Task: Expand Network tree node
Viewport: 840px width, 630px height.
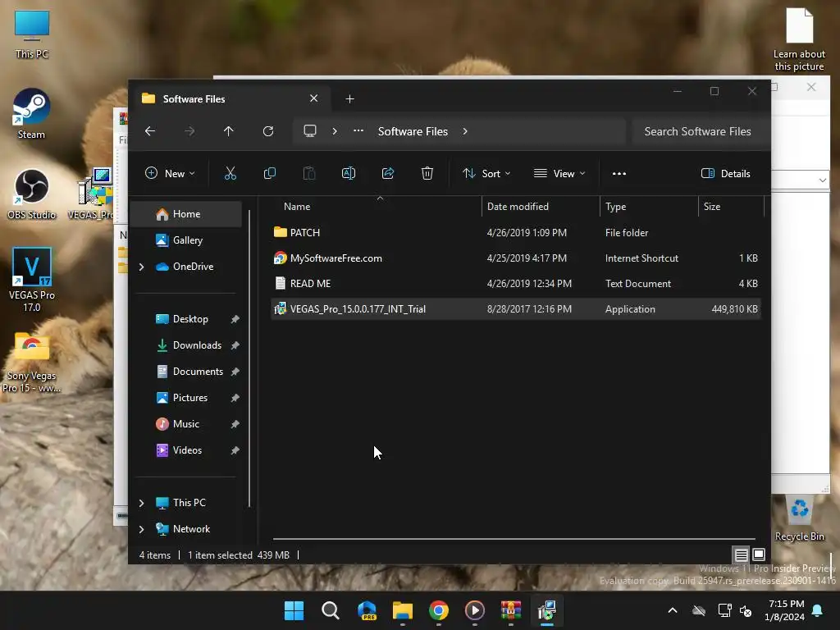Action: point(141,529)
